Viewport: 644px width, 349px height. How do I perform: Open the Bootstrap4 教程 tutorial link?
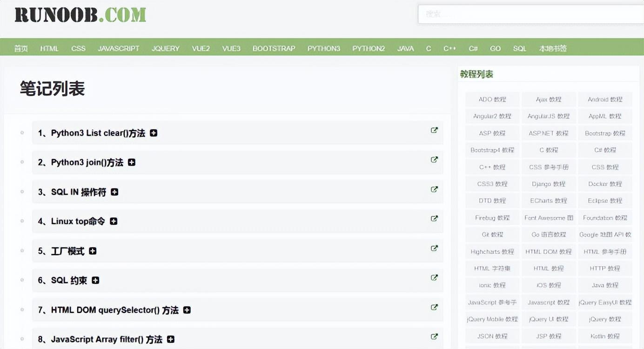pos(492,150)
